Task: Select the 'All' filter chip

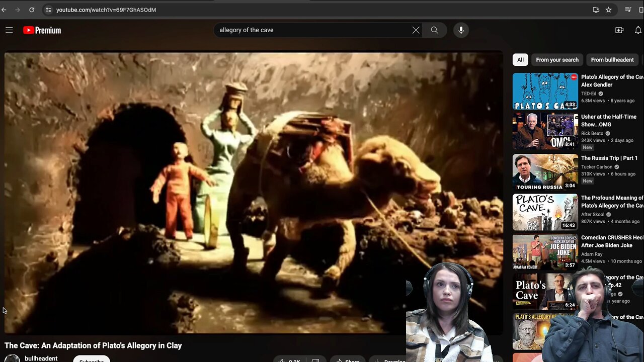Action: [x=520, y=60]
